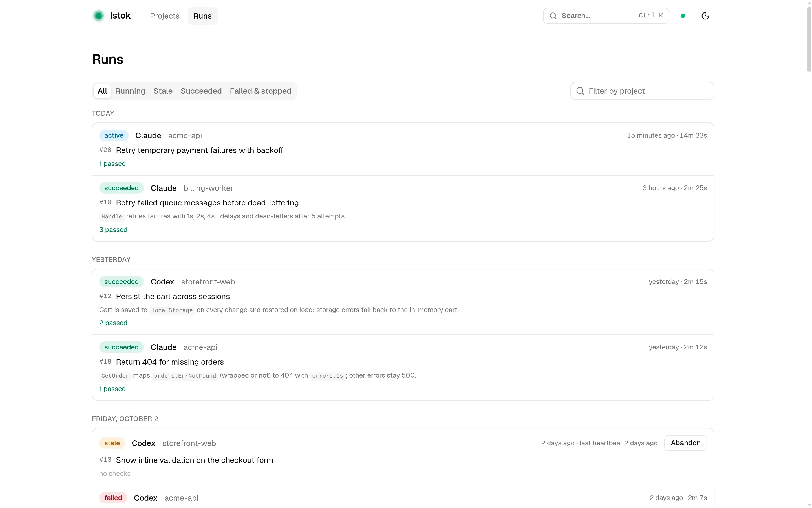This screenshot has height=508, width=812.
Task: Open the Runs nav item
Action: coord(202,16)
